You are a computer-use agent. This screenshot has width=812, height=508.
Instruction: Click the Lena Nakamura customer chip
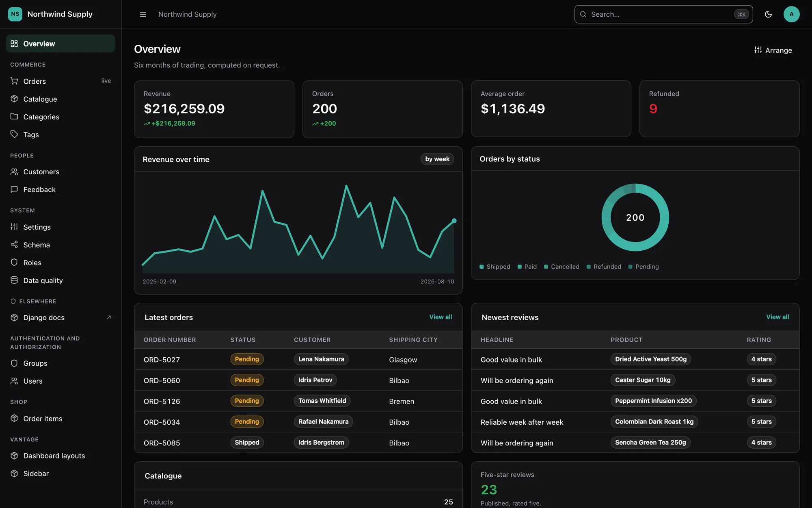[321, 359]
